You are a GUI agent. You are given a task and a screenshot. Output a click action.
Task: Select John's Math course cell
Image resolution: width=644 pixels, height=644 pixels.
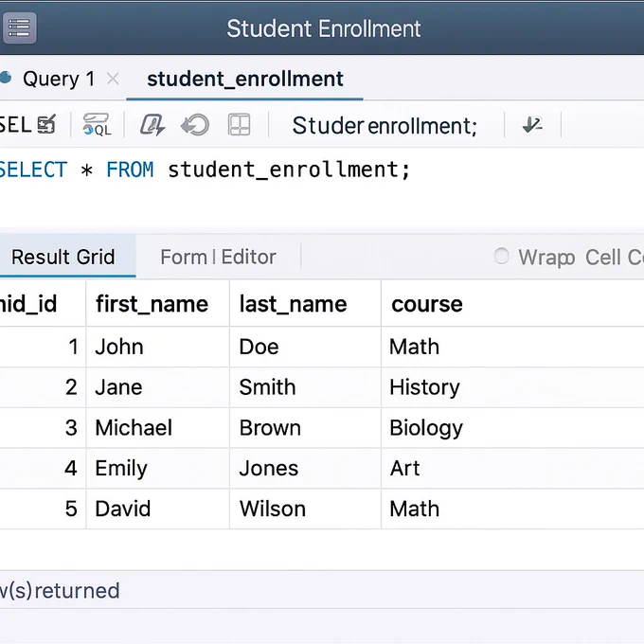click(x=512, y=347)
